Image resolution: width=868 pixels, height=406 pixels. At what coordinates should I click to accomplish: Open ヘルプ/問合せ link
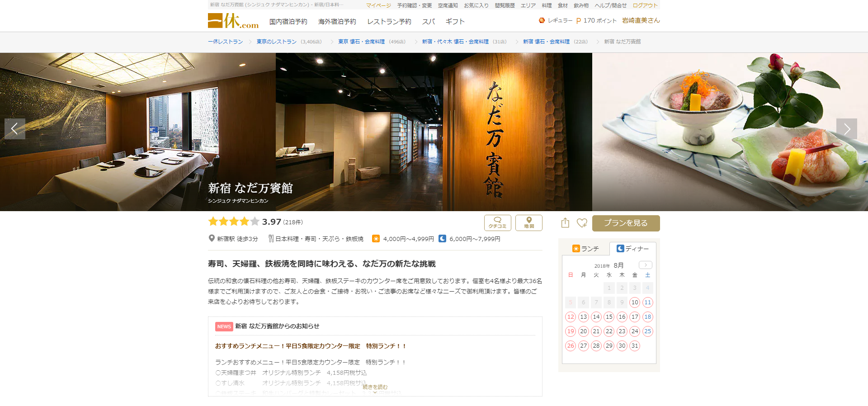click(610, 5)
